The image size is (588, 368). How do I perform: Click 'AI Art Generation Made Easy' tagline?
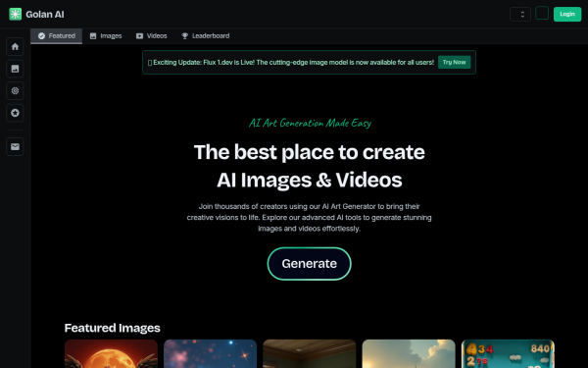tap(310, 123)
